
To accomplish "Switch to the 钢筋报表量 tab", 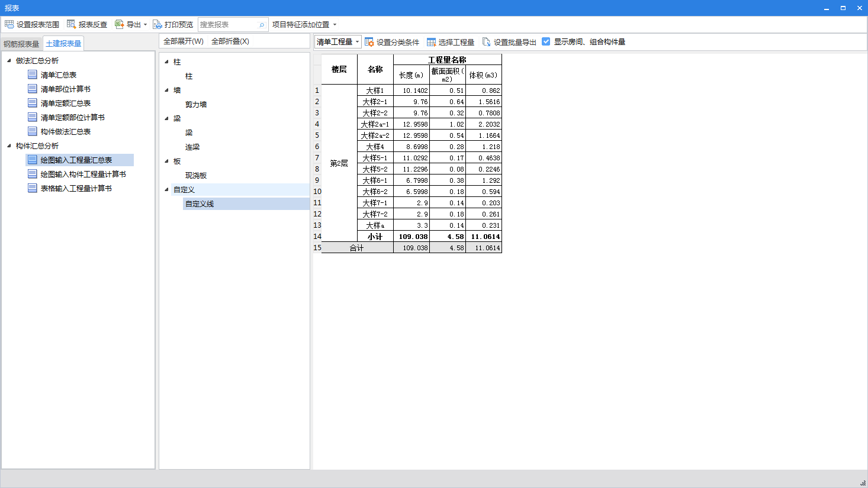I will [21, 44].
